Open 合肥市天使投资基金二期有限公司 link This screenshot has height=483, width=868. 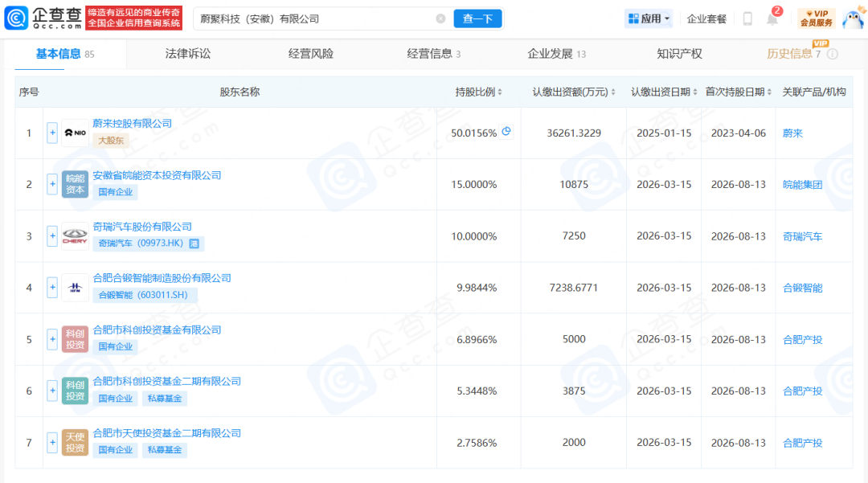[x=166, y=433]
